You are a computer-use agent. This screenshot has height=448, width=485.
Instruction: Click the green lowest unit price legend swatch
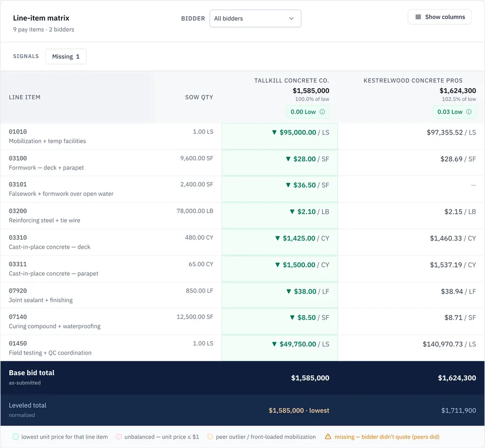(16, 437)
